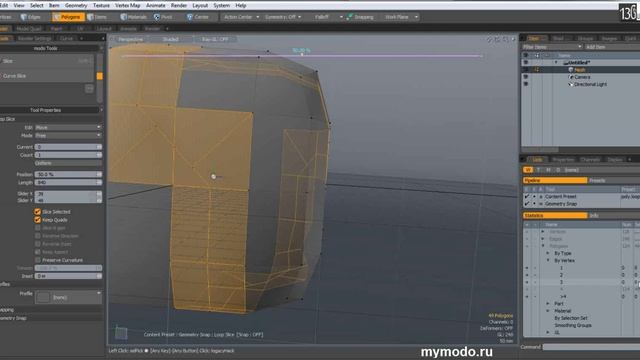This screenshot has width=640, height=360.
Task: Select the Materials selection mode
Action: 134,17
